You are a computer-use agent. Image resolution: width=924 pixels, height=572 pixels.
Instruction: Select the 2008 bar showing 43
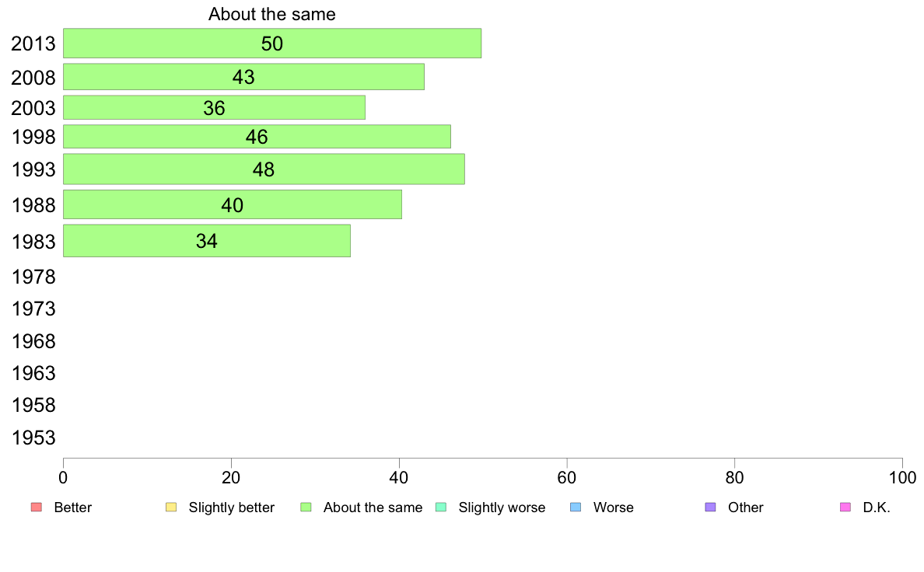(243, 77)
